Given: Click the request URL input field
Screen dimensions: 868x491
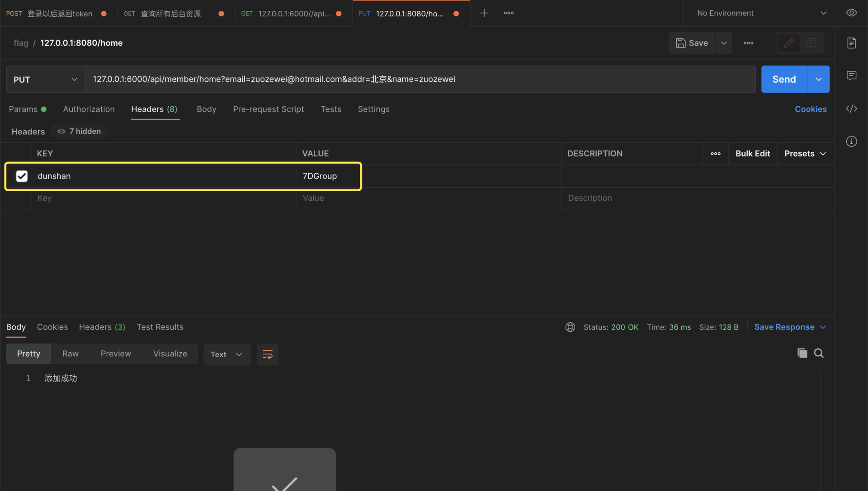Looking at the screenshot, I should (420, 79).
